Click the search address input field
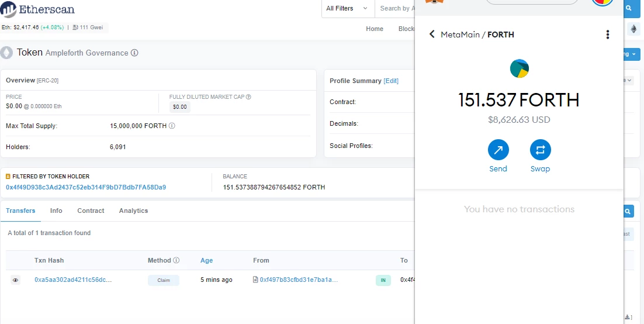 [x=394, y=8]
